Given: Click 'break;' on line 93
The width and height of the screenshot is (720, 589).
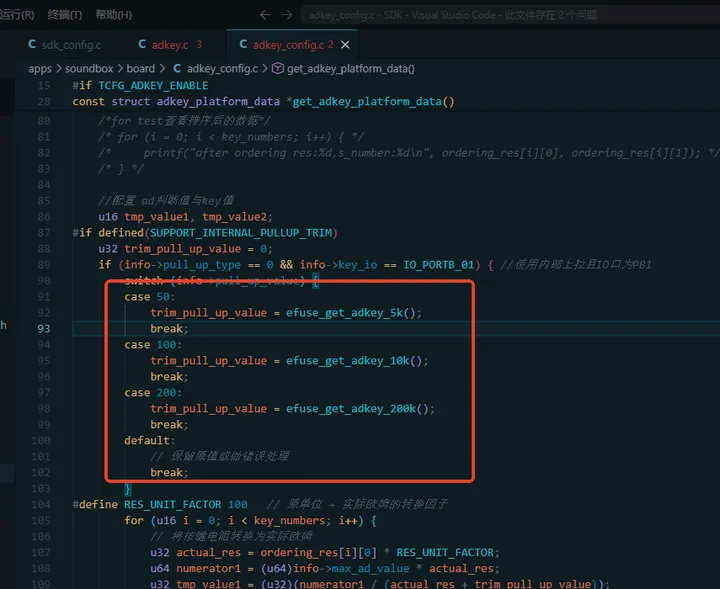Looking at the screenshot, I should pos(169,329).
